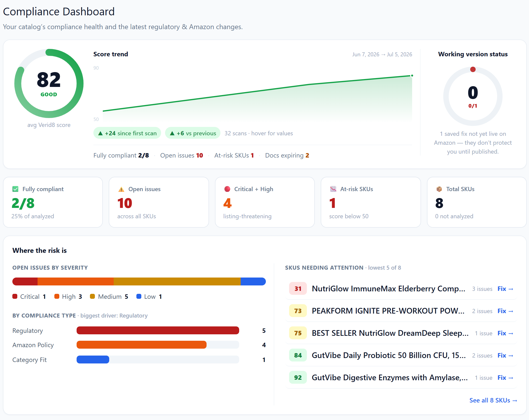Click the 0/1 Working version status ring
This screenshot has width=529, height=420.
pos(473,96)
